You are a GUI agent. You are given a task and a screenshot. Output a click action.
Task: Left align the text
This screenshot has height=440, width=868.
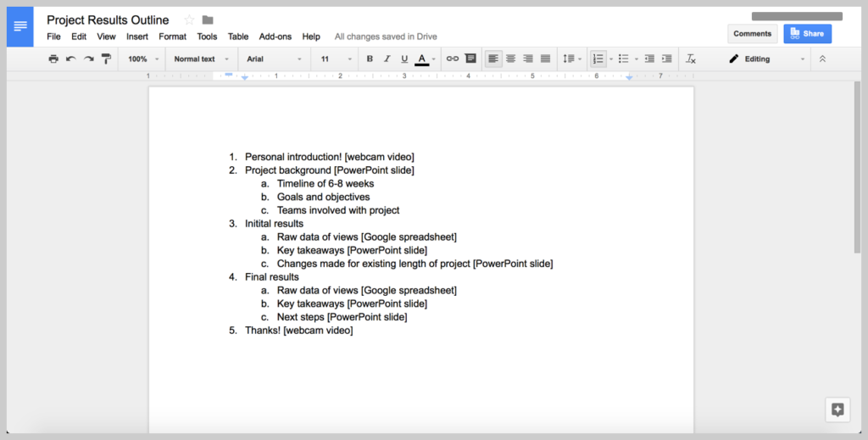pyautogui.click(x=493, y=58)
